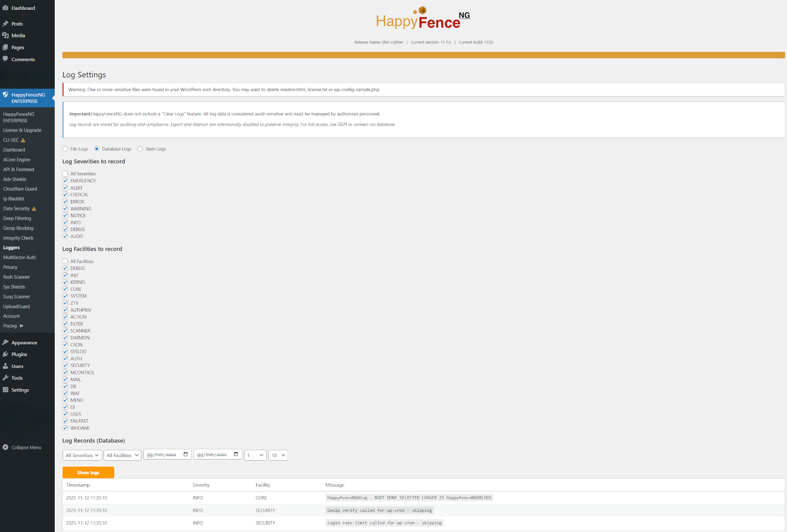Toggle the WHOAMI facility checkbox

point(65,428)
